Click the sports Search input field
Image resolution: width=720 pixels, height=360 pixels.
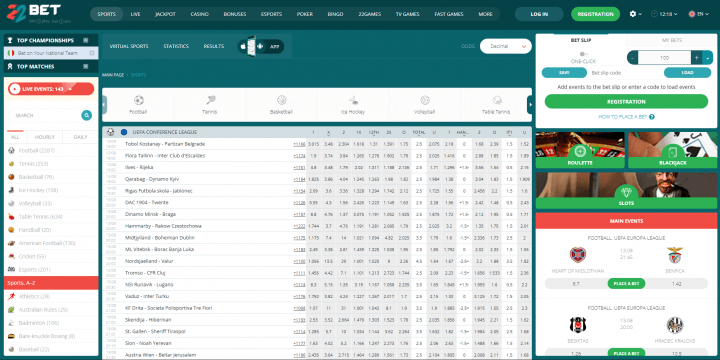coord(45,115)
